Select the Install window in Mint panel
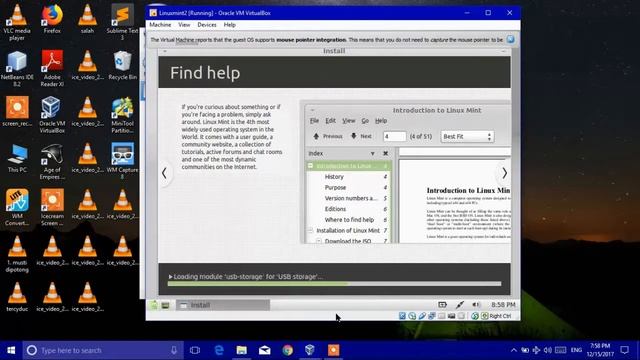The image size is (640, 360). tap(223, 305)
